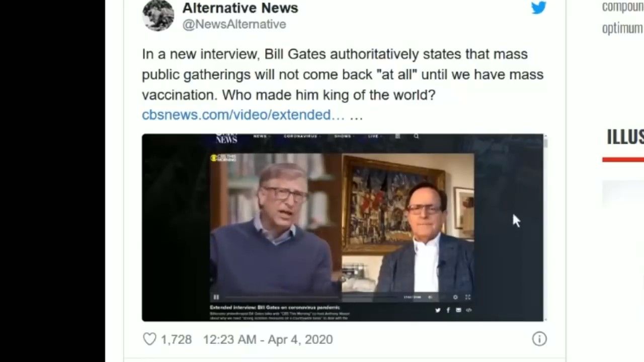
Task: Open the tweet info circle icon
Action: (539, 339)
